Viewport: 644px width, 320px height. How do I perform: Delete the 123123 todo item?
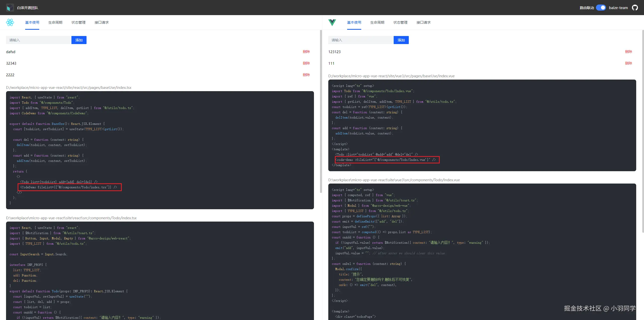628,52
